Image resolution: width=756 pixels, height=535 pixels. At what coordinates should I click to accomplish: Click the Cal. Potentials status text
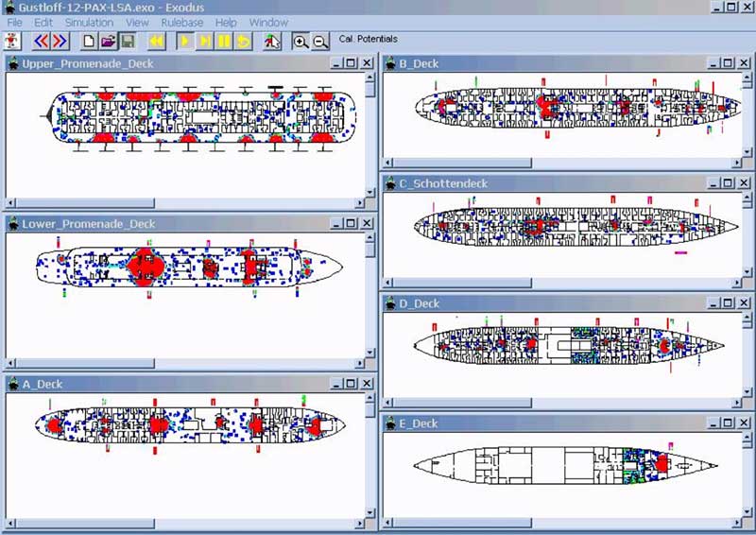click(x=369, y=39)
